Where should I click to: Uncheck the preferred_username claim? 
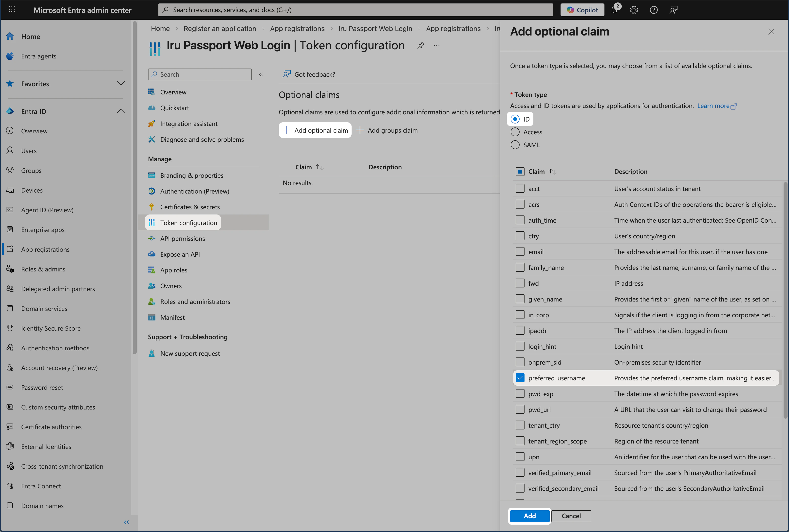(520, 378)
